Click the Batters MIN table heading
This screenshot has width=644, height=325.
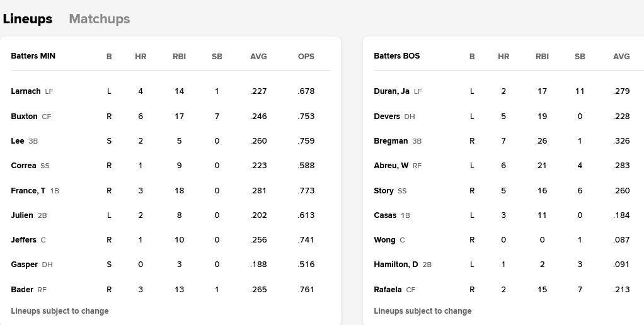(33, 56)
